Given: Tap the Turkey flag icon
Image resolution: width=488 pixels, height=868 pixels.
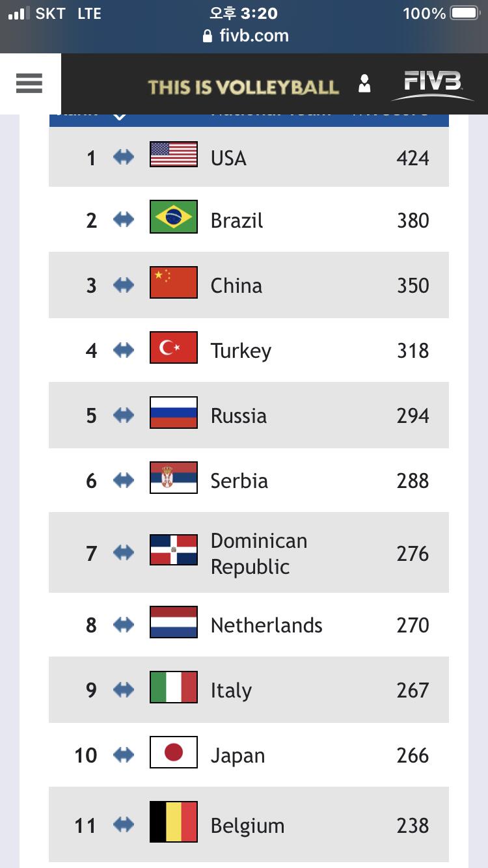Looking at the screenshot, I should pos(174,347).
